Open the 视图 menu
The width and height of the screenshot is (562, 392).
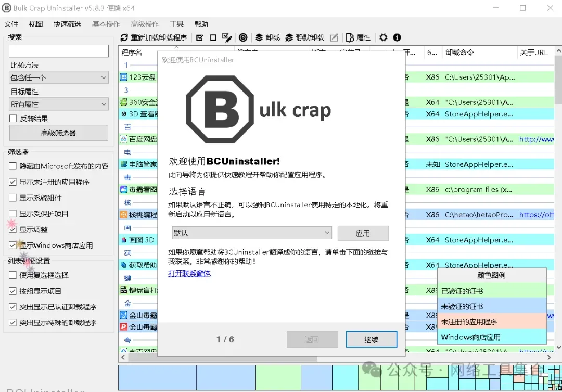[x=36, y=24]
